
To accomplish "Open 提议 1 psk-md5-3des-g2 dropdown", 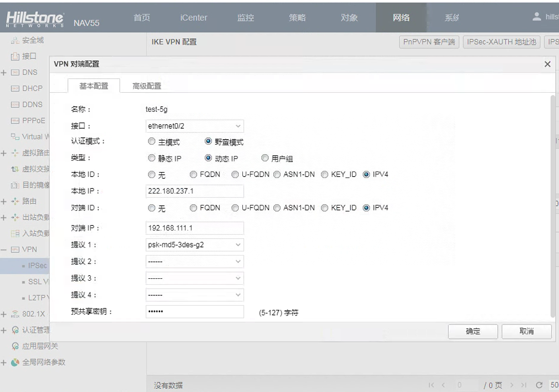I will pos(195,245).
